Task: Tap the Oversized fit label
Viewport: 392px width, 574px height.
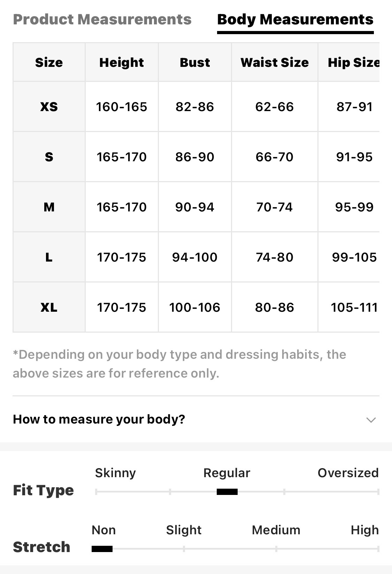Action: coord(348,473)
